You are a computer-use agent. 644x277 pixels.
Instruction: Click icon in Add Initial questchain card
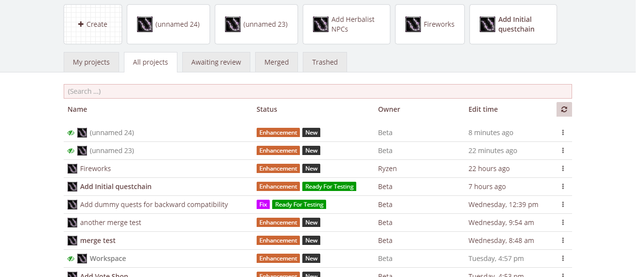pos(487,24)
